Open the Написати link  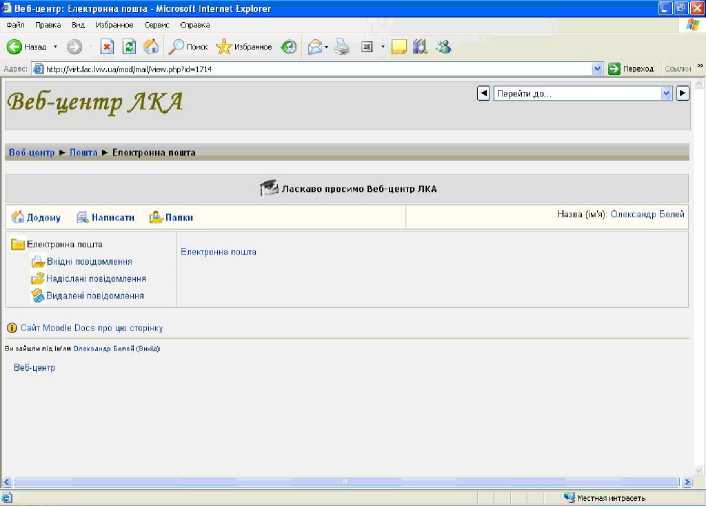point(113,218)
